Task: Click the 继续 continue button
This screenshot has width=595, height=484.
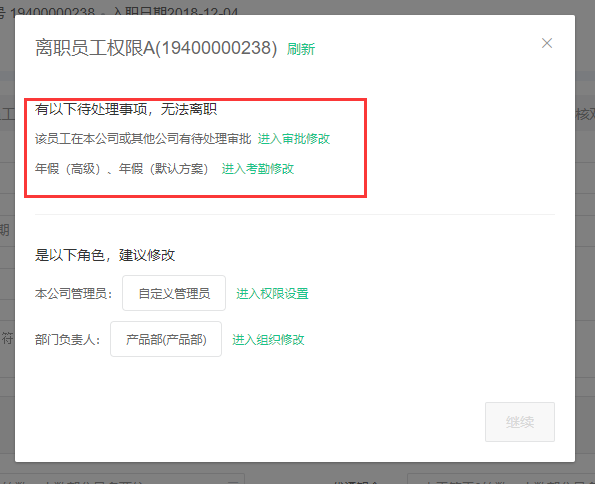Action: pyautogui.click(x=519, y=422)
